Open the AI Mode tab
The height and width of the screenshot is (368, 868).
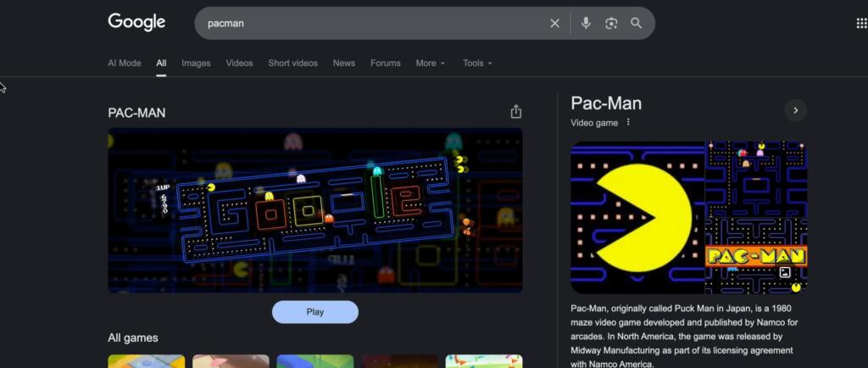[x=125, y=63]
